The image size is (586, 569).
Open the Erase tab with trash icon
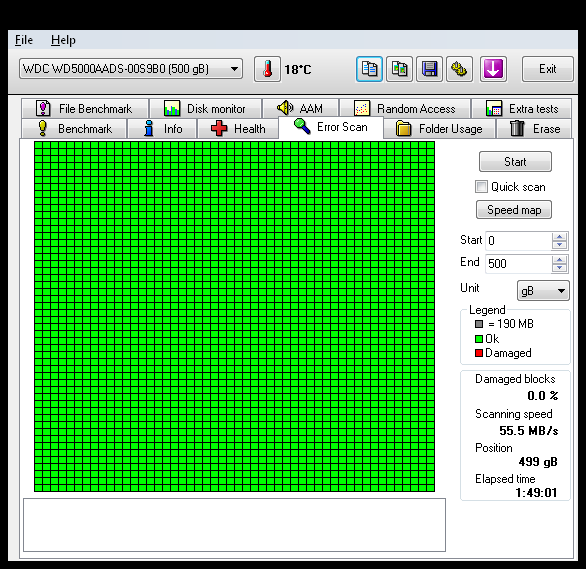pyautogui.click(x=534, y=129)
